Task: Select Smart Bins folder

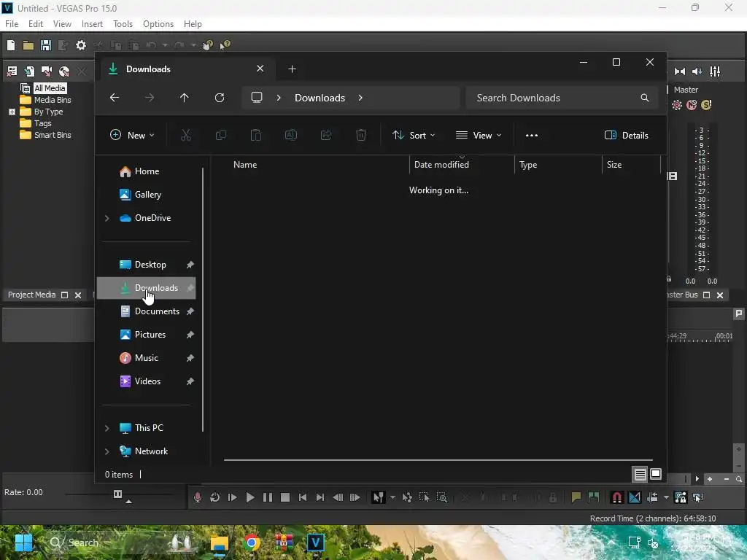Action: [53, 135]
